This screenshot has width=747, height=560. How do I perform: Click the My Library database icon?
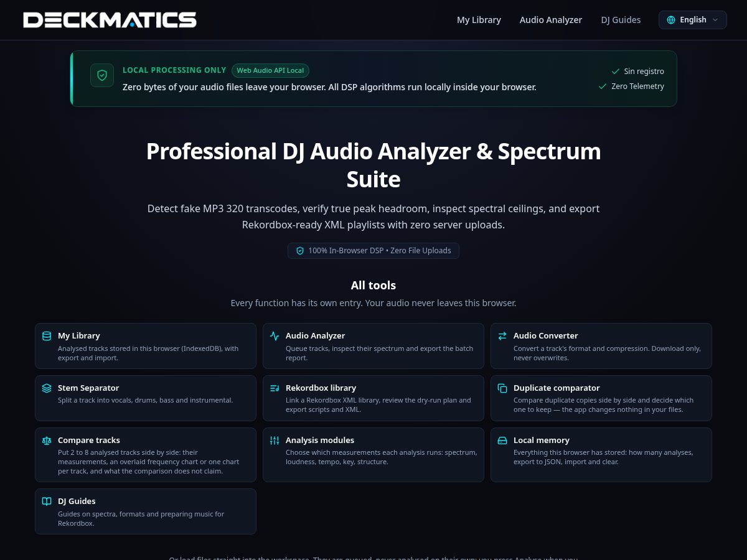tap(47, 336)
